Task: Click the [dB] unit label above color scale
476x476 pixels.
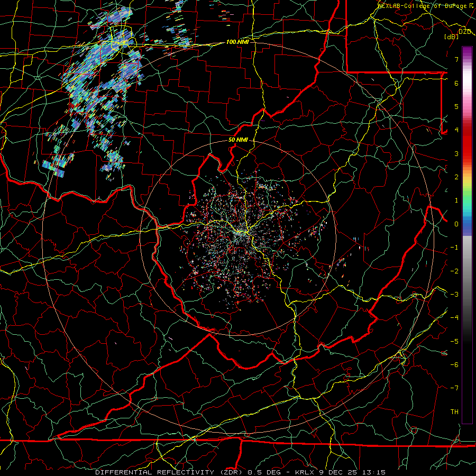Action: [x=452, y=36]
